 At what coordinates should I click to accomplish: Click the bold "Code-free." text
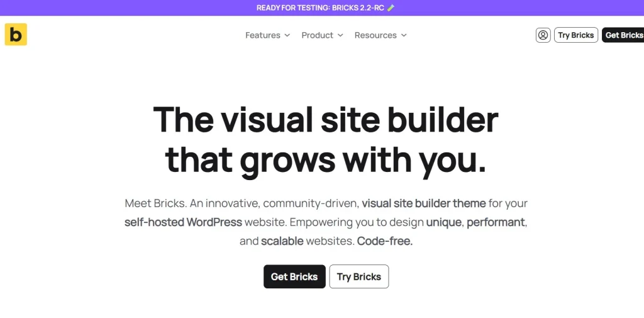click(x=385, y=241)
